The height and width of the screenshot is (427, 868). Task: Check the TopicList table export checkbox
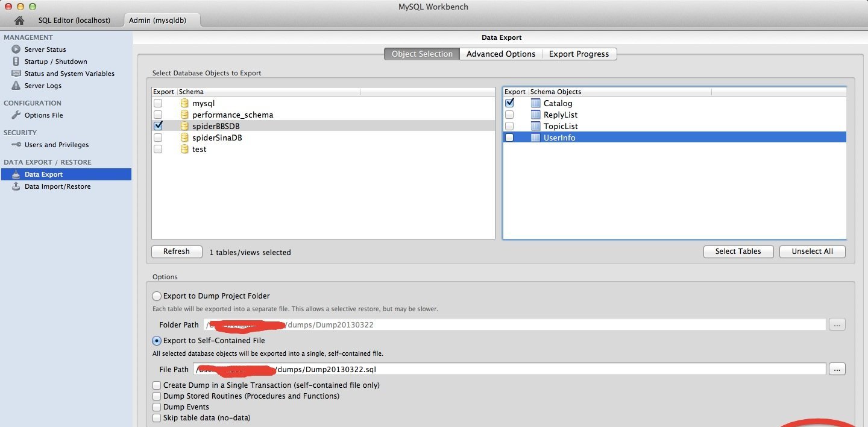click(509, 126)
